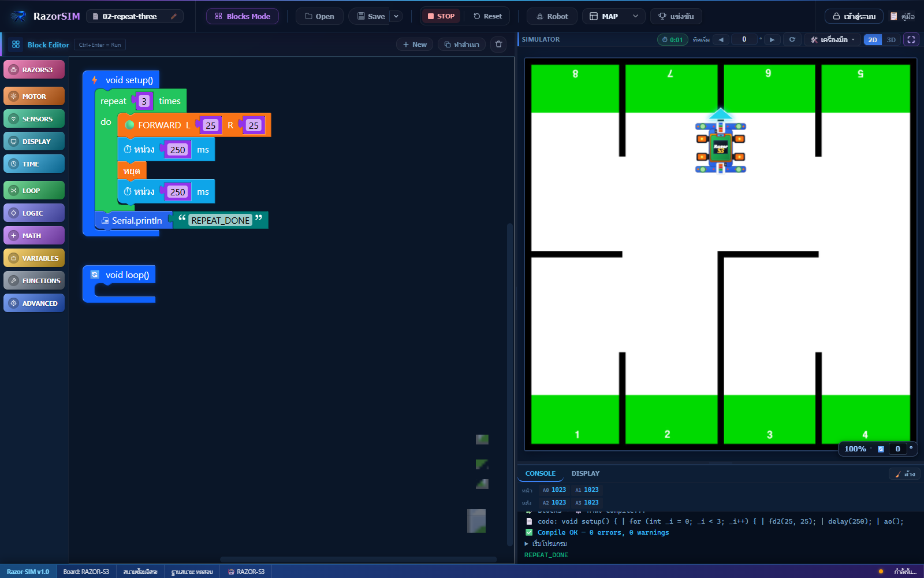924x578 pixels.
Task: Open the LOOP block category
Action: click(x=34, y=191)
